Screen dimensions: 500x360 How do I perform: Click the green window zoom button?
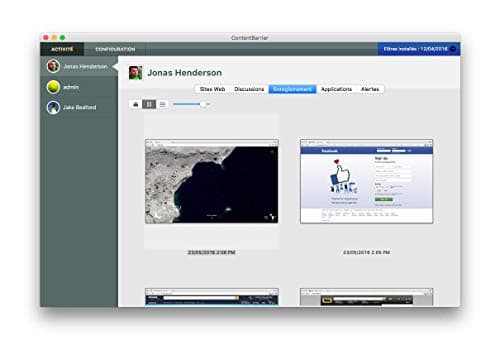tap(62, 37)
